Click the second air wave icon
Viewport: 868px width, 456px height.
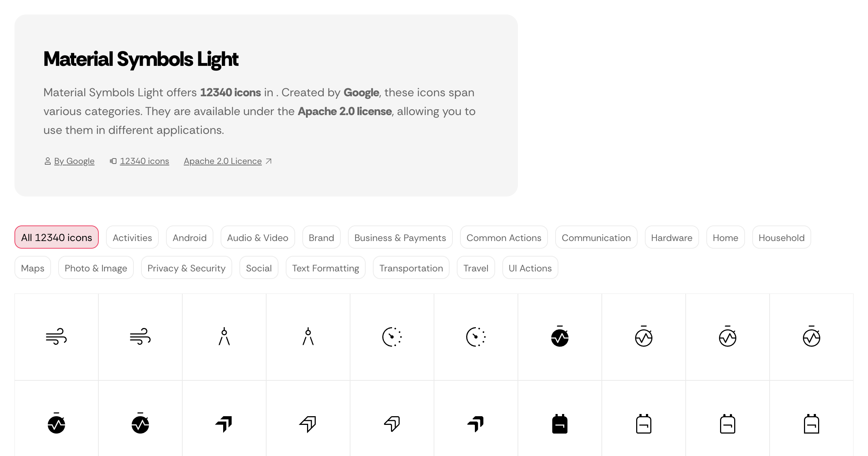tap(141, 337)
